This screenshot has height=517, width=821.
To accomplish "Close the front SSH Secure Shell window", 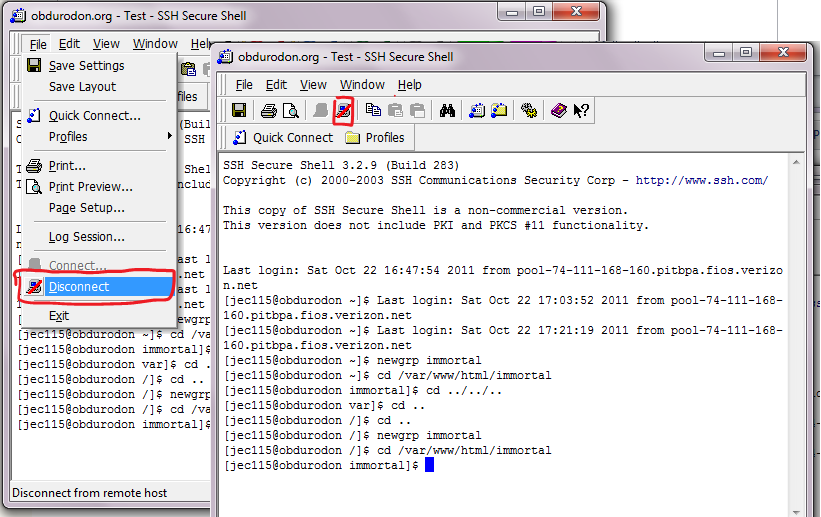I will pos(783,52).
